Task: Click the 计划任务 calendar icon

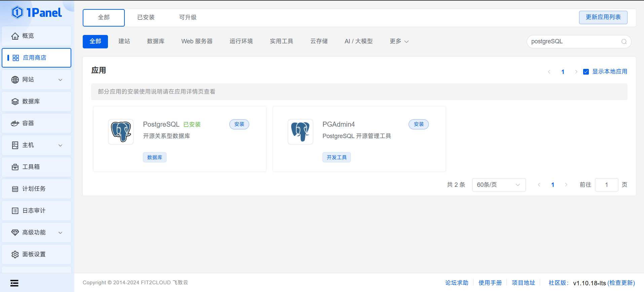Action: point(15,189)
